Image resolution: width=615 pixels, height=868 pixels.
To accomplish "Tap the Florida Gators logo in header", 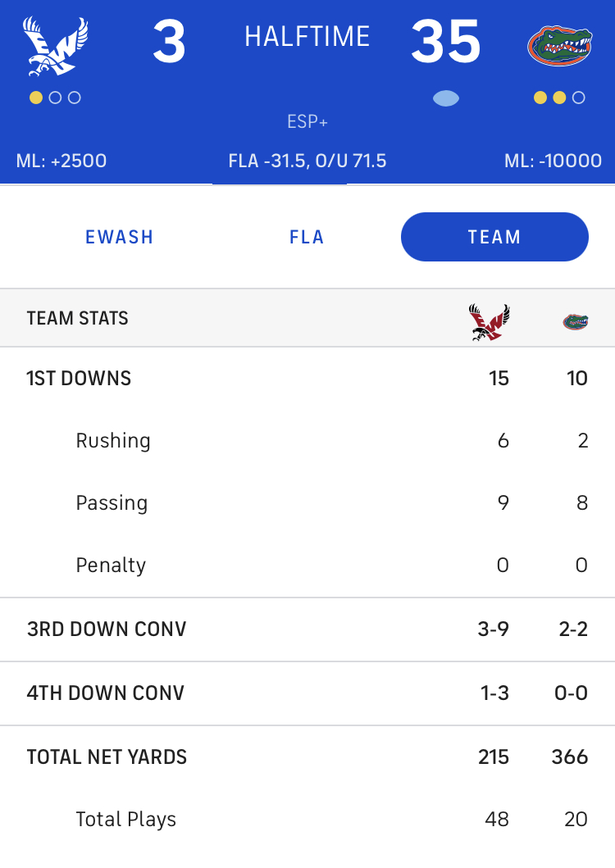I will [559, 46].
